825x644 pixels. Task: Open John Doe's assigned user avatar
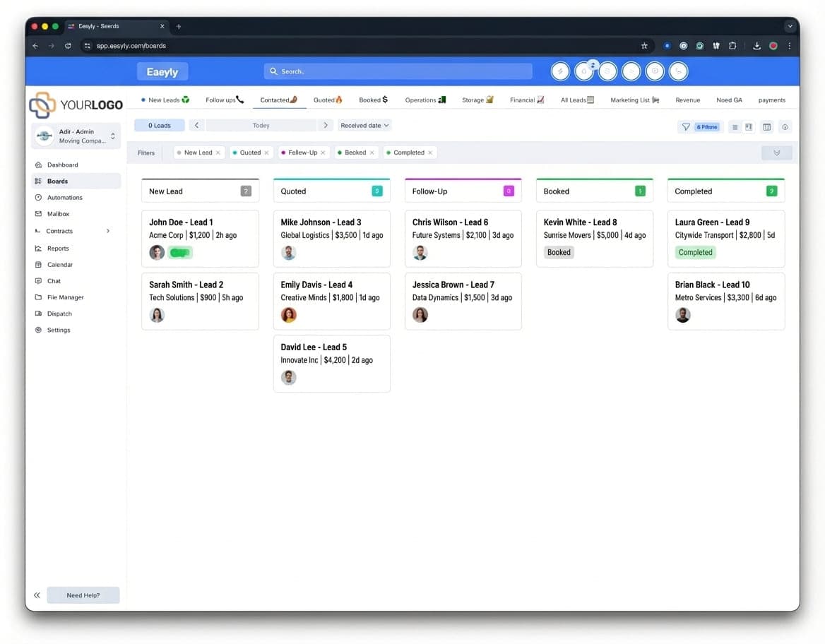[157, 253]
